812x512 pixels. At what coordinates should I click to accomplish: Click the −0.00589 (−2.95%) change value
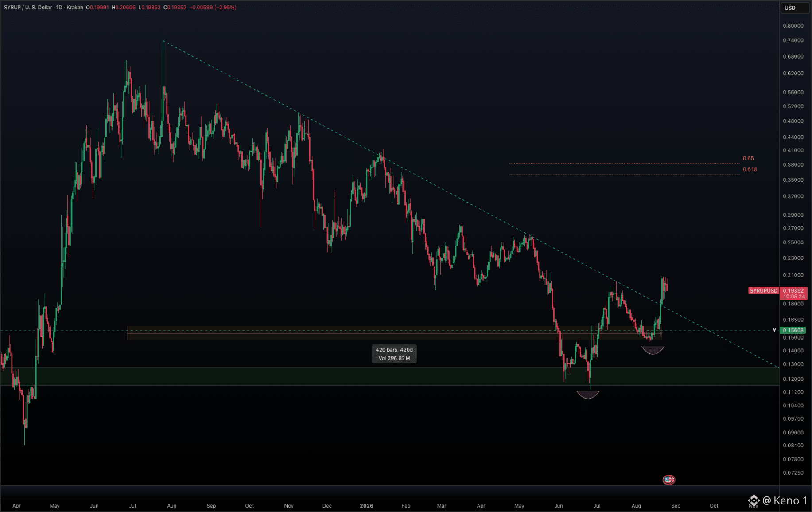tap(213, 8)
